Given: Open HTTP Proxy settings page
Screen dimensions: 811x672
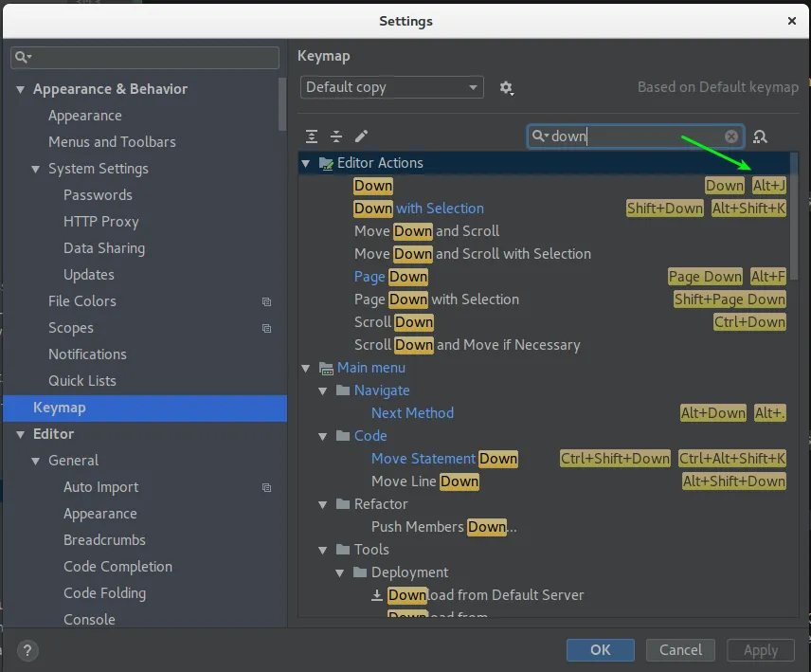Looking at the screenshot, I should [100, 222].
